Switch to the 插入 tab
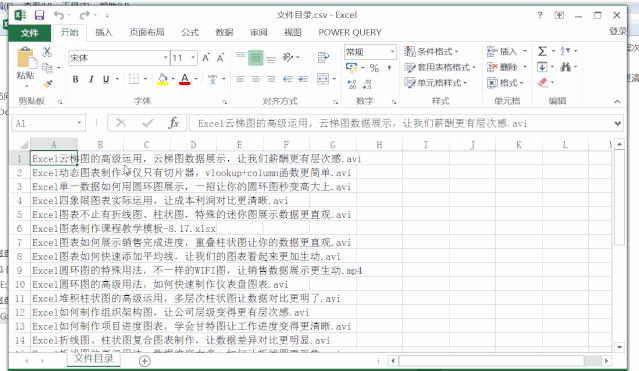The image size is (639, 371). click(x=104, y=32)
